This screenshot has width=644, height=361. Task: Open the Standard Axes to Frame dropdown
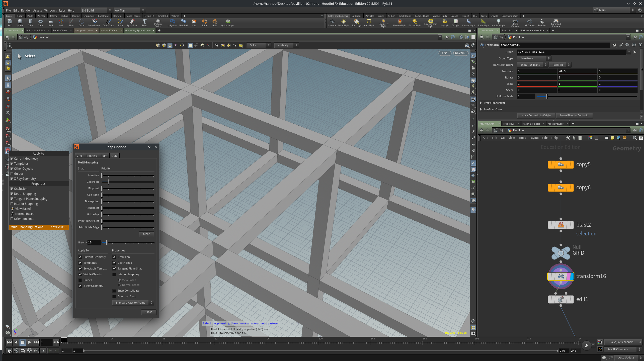coord(133,303)
